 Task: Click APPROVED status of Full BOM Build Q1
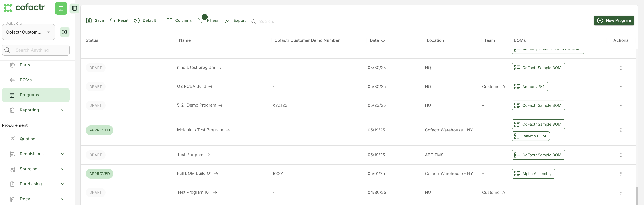pyautogui.click(x=99, y=174)
